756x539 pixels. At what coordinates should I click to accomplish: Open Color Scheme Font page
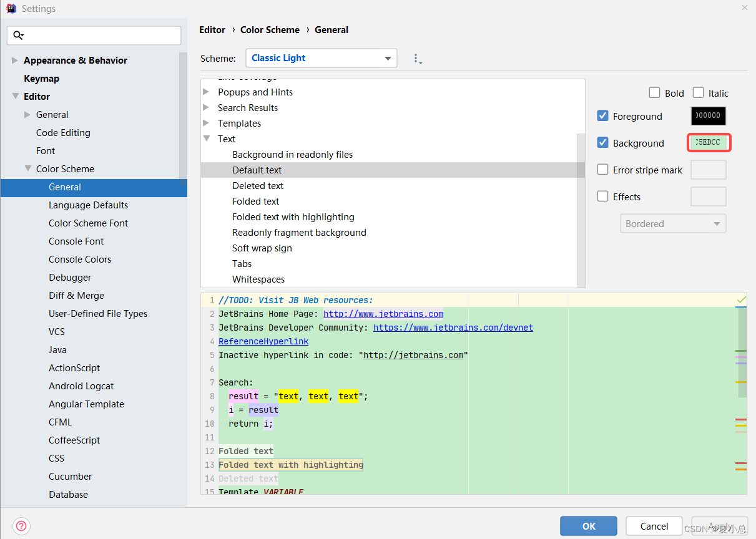point(89,223)
